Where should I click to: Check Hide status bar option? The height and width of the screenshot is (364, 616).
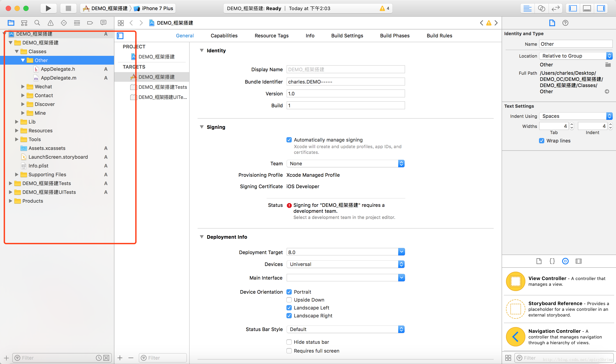(x=289, y=342)
